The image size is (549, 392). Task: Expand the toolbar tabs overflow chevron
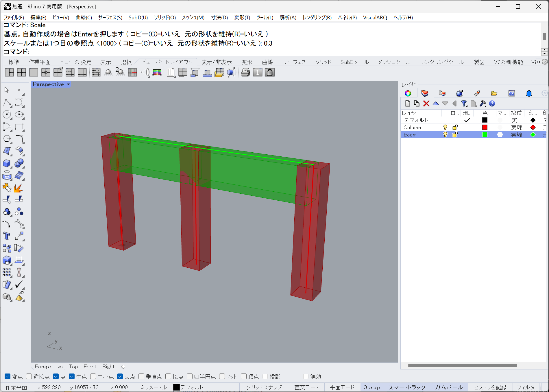(538, 62)
